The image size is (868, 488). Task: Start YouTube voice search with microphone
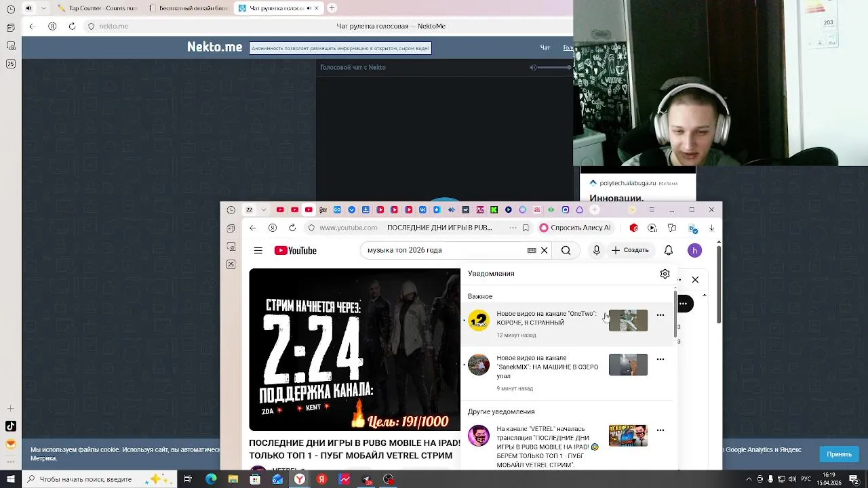[597, 250]
